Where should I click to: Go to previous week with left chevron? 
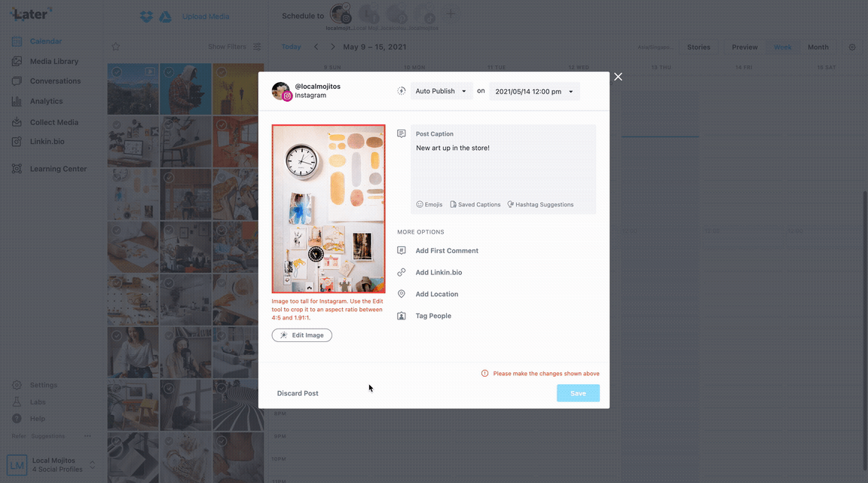point(316,47)
